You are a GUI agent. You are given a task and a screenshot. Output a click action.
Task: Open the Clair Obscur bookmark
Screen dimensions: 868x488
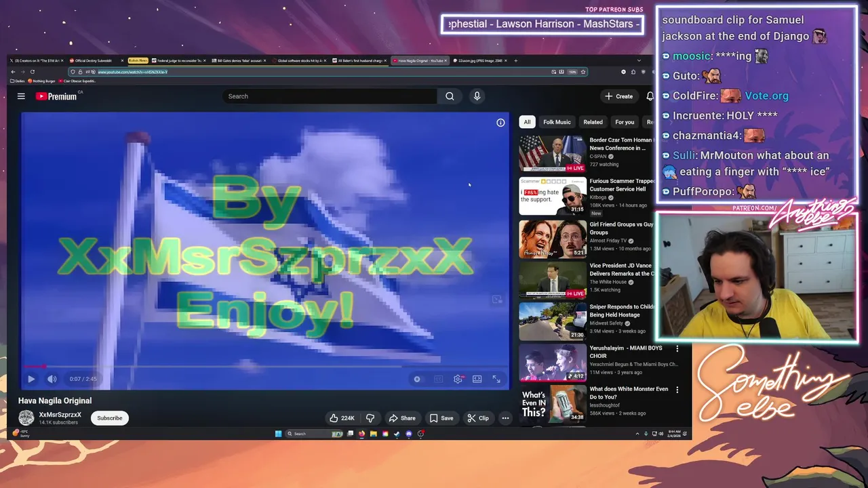(x=77, y=81)
